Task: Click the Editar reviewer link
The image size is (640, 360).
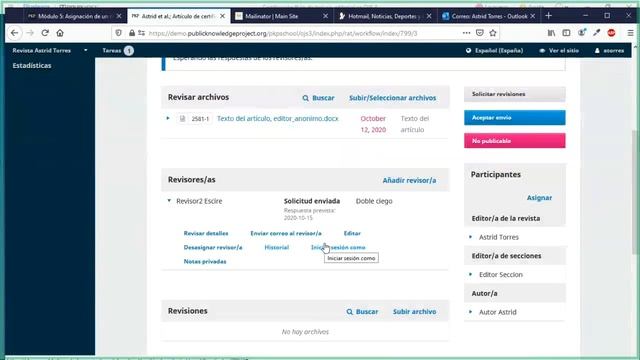Action: click(x=352, y=233)
